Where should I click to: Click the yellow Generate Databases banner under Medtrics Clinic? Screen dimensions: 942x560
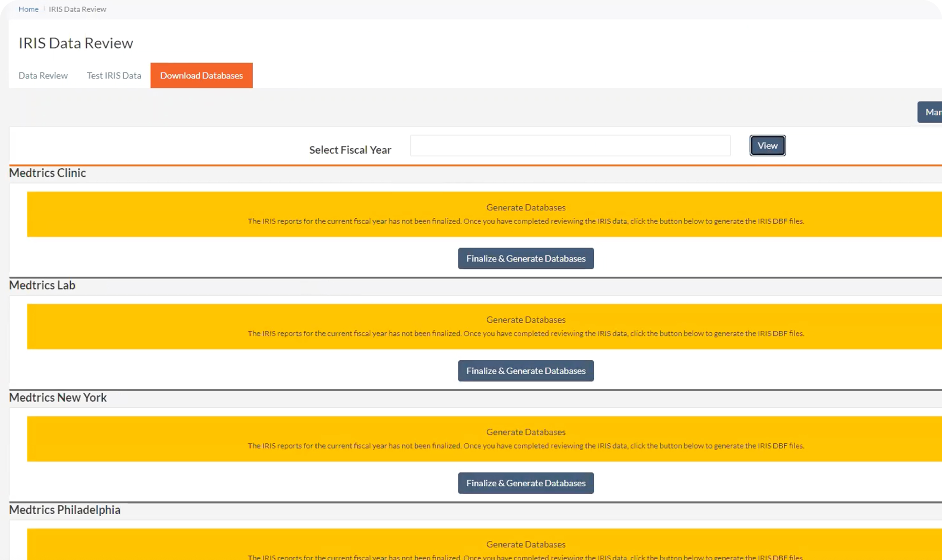[x=525, y=214]
